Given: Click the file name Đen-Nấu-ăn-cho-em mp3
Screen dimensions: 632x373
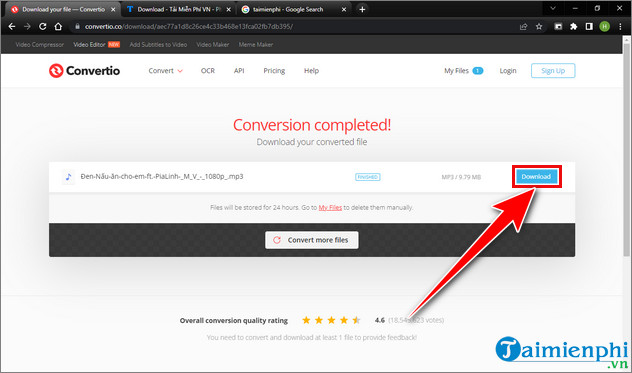Looking at the screenshot, I should tap(162, 176).
